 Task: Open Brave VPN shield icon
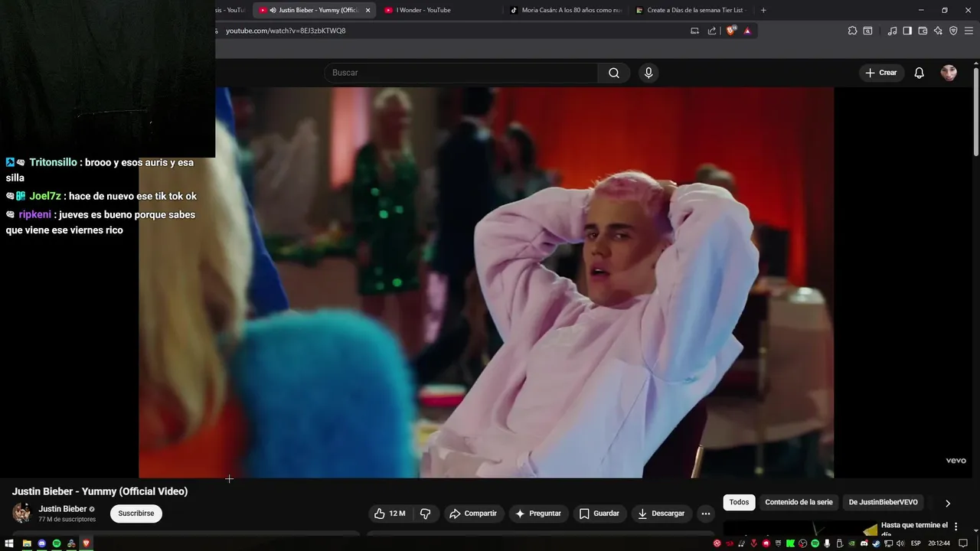(x=953, y=31)
